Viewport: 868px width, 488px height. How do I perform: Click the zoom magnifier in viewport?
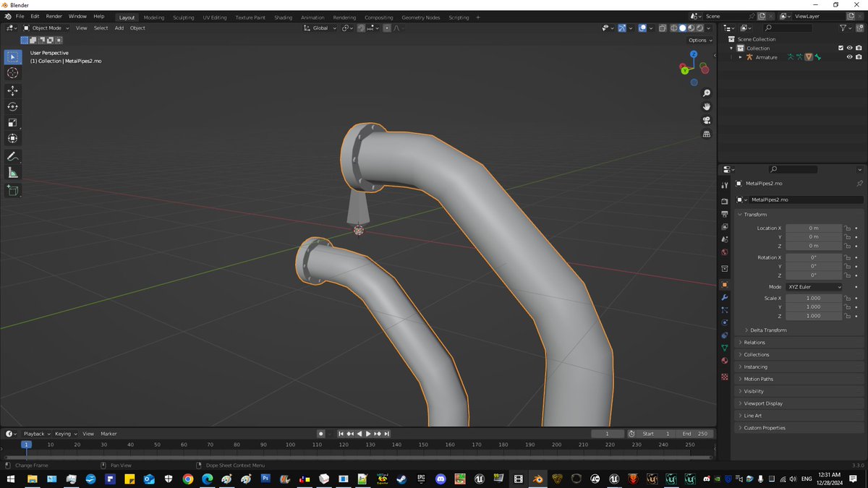point(707,93)
